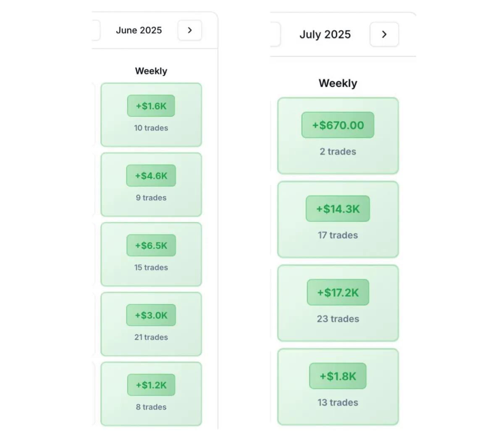Click the Weekly header under June 2025
Screen dimensions: 504x445
coord(151,71)
